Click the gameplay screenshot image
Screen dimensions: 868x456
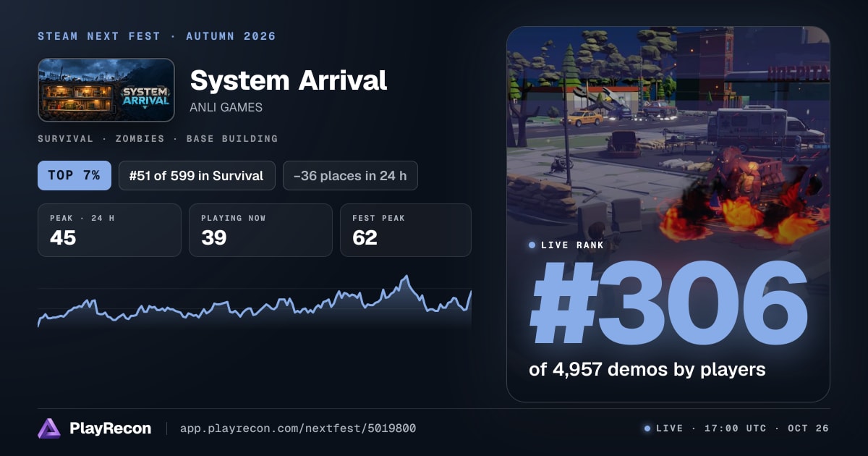[668, 214]
